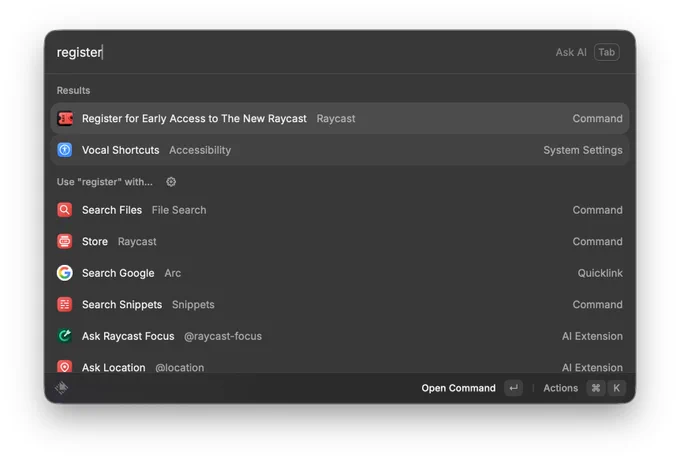Image resolution: width=680 pixels, height=462 pixels.
Task: Click the Store icon in the Store row
Action: 65,241
